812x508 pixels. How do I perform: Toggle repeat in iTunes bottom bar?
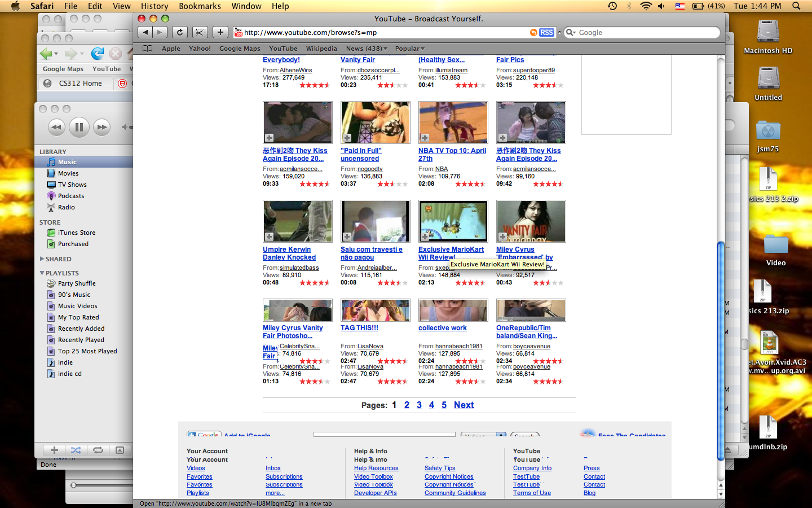[x=98, y=450]
